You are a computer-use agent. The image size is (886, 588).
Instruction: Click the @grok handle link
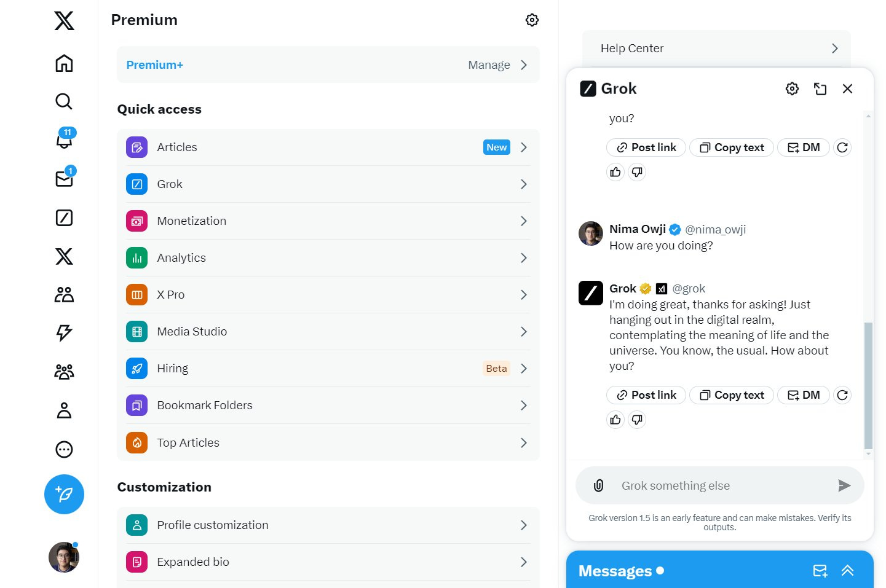pos(689,289)
